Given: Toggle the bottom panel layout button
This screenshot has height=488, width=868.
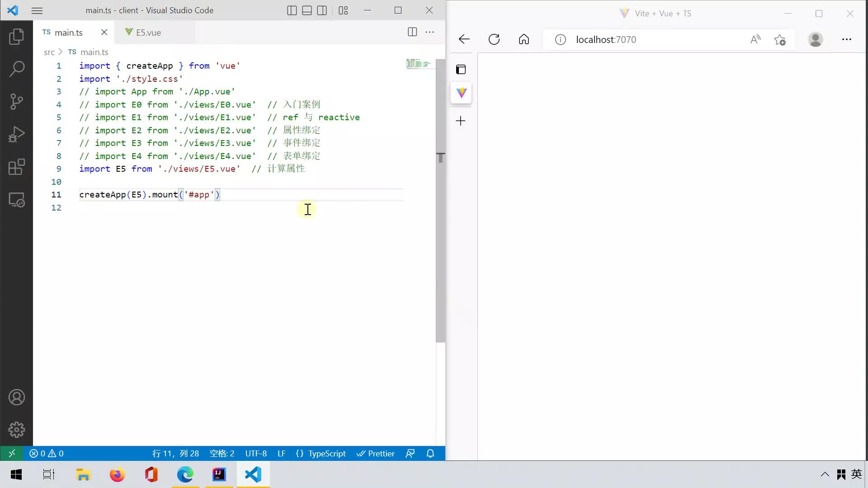Looking at the screenshot, I should [x=307, y=10].
